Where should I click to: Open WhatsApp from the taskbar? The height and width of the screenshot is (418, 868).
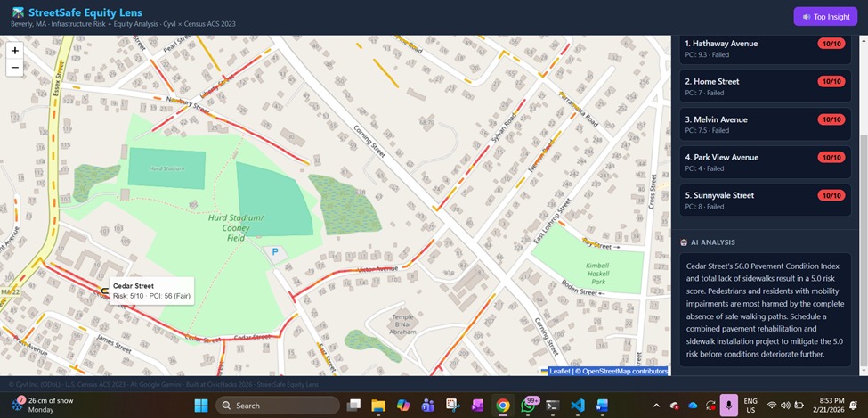click(528, 406)
